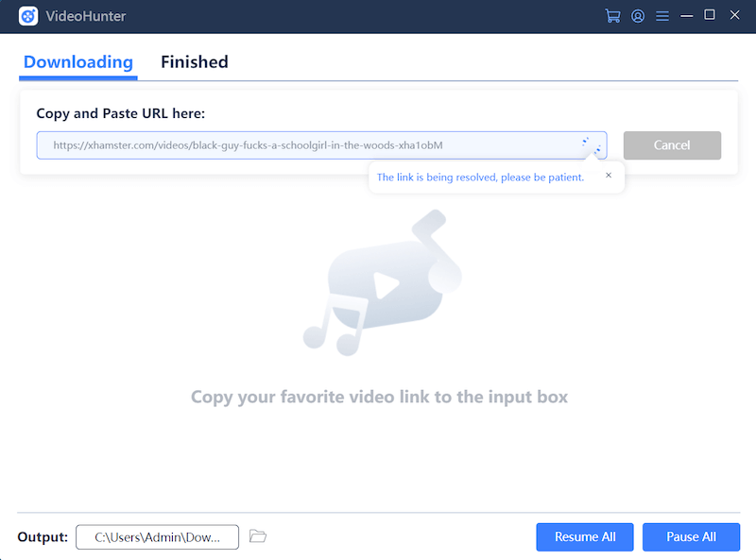Open output folder via folder icon

(258, 535)
